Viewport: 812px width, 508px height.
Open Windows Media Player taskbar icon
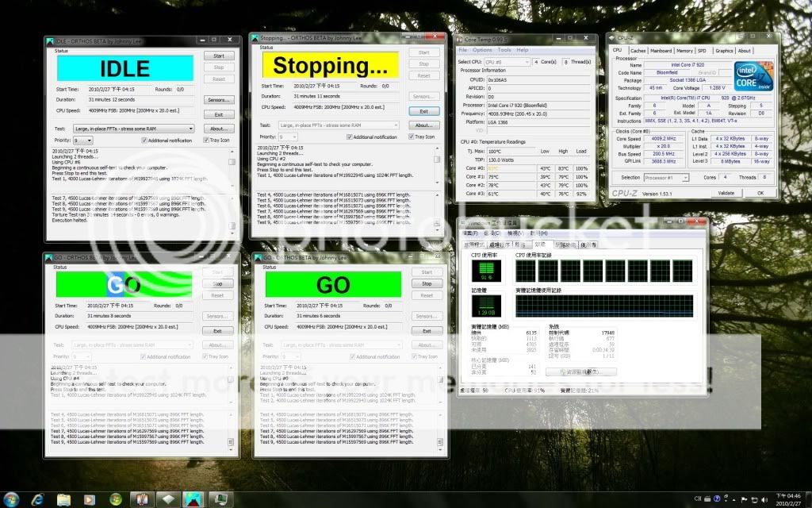(x=89, y=500)
